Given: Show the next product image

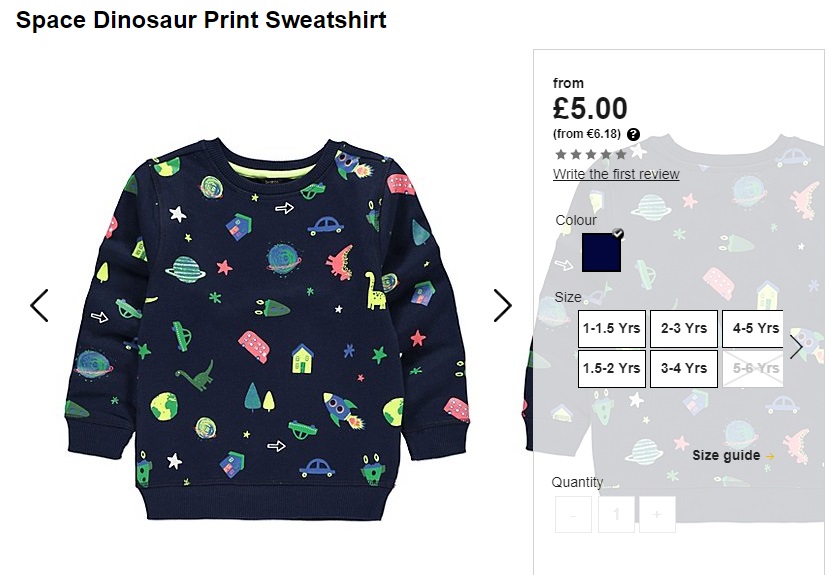Looking at the screenshot, I should pos(502,305).
